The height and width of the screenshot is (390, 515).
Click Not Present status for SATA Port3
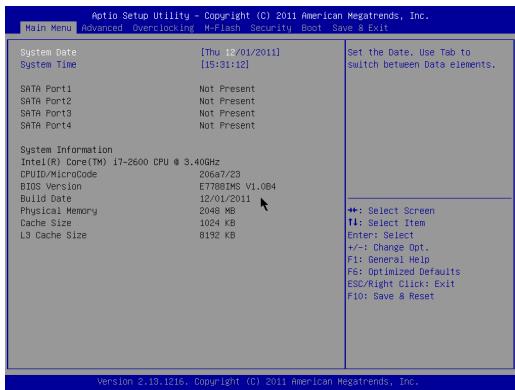227,113
